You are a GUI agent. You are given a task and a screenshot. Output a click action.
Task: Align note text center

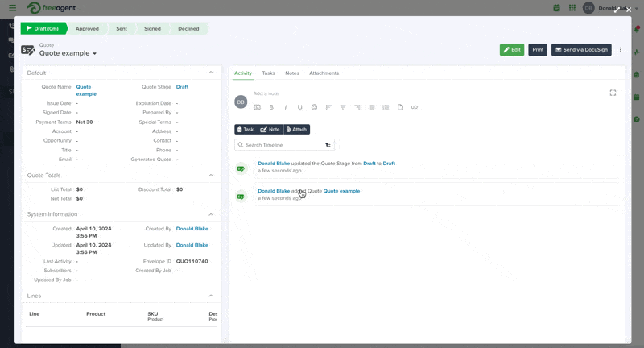point(343,107)
